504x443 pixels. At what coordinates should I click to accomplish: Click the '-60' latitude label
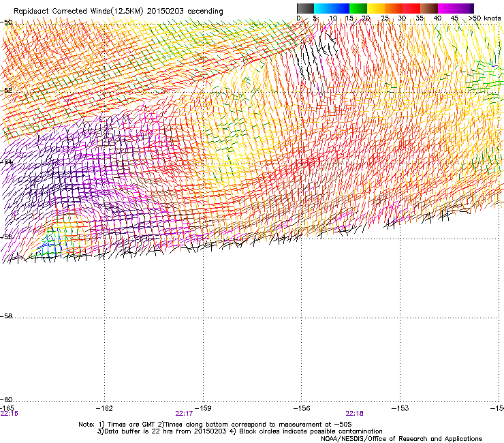tap(6, 399)
